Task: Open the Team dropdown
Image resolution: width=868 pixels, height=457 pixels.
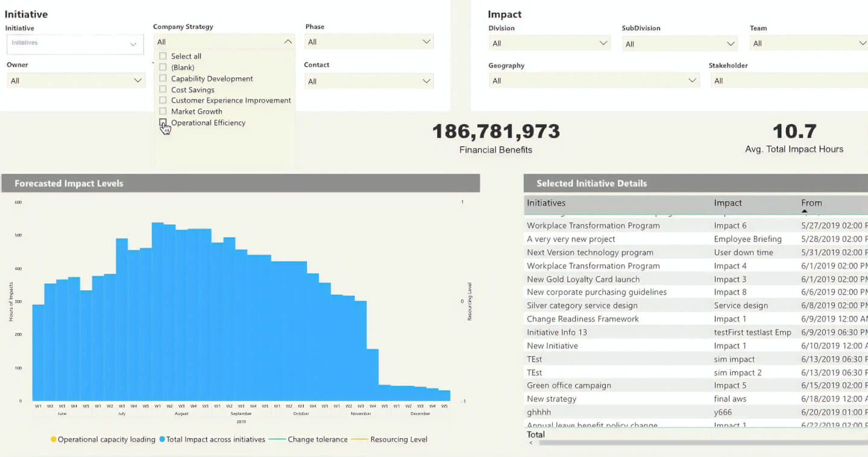Action: pos(809,43)
